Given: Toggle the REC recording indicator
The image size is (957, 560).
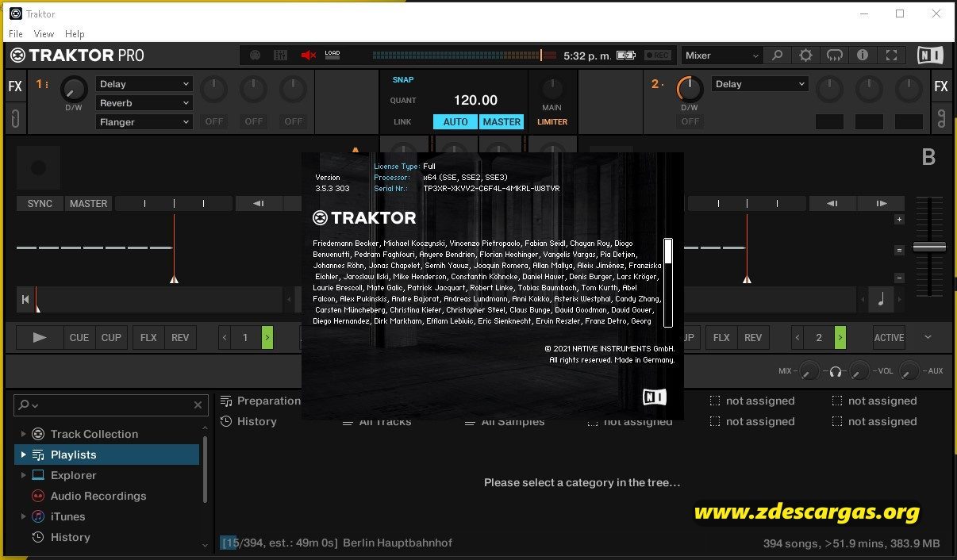Looking at the screenshot, I should click(x=658, y=56).
